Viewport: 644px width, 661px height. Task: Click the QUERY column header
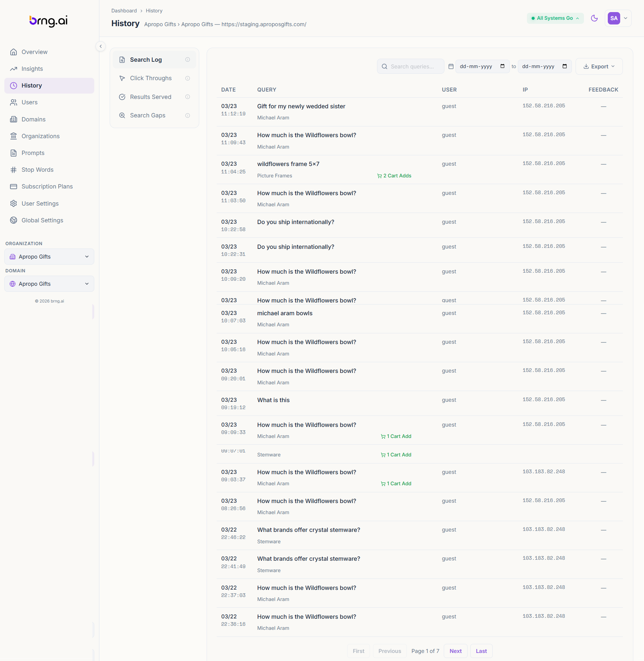tap(267, 90)
